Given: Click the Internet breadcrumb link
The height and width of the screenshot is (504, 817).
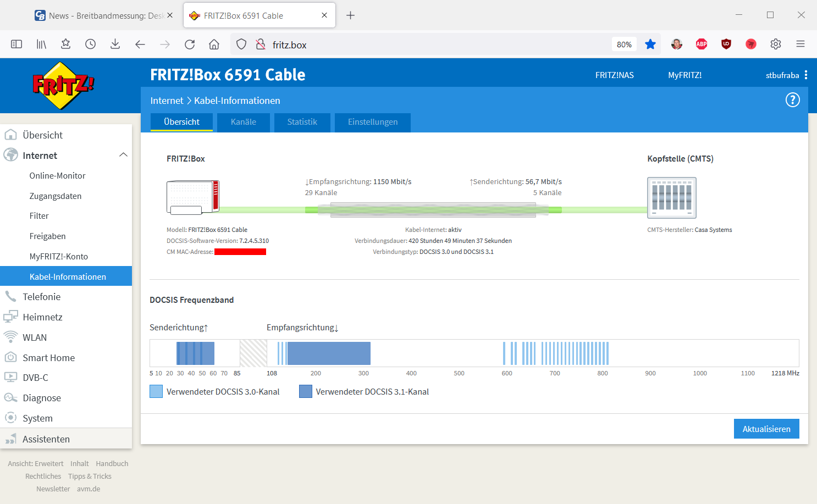Looking at the screenshot, I should click(x=167, y=101).
